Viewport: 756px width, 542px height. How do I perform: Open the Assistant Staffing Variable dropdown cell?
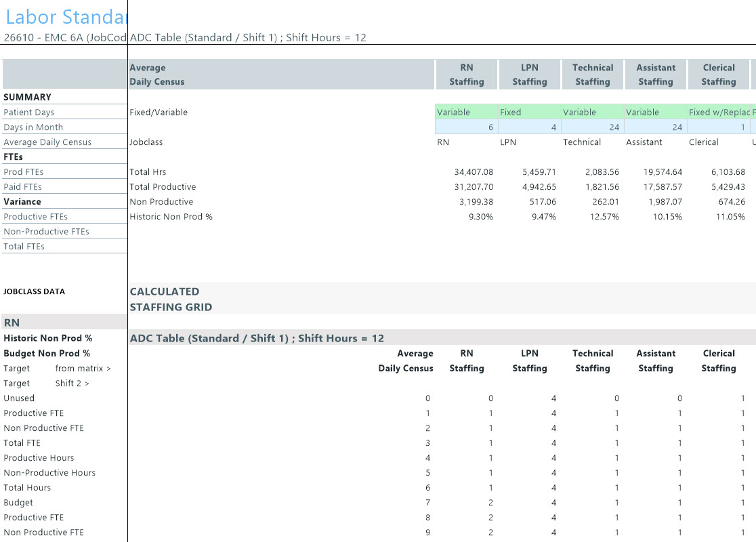coord(654,112)
